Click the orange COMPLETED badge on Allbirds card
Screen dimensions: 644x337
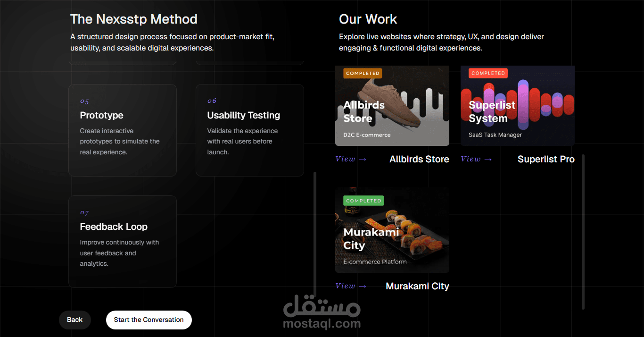pos(363,73)
